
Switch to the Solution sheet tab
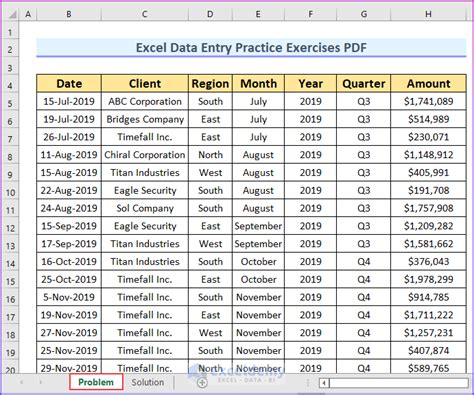(147, 382)
